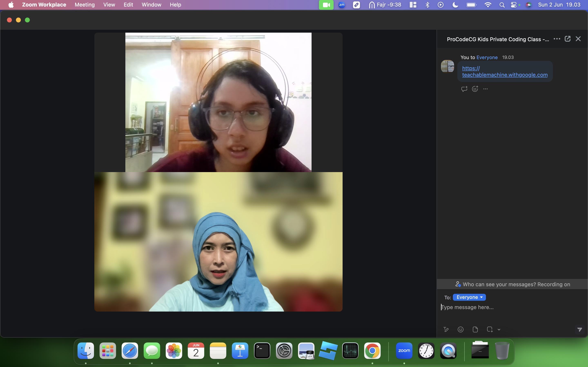Open the teachablemachine.withgoogle.com link
This screenshot has width=588, height=367.
pos(505,71)
